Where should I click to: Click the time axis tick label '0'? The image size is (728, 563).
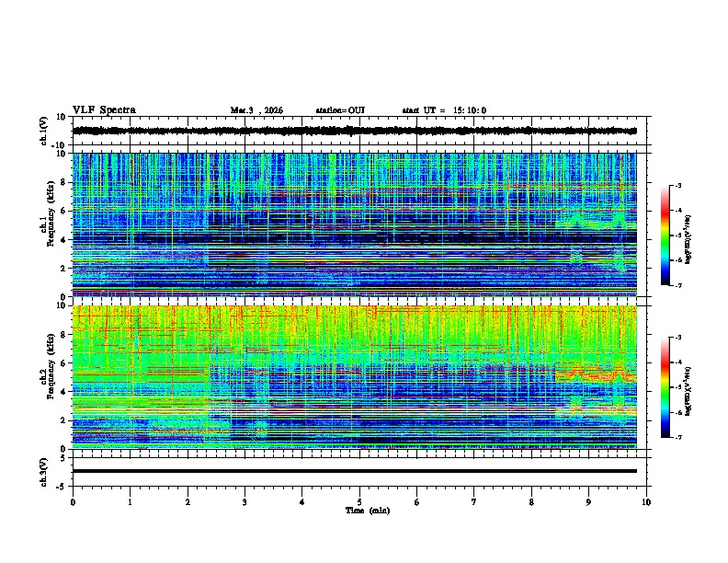(73, 502)
